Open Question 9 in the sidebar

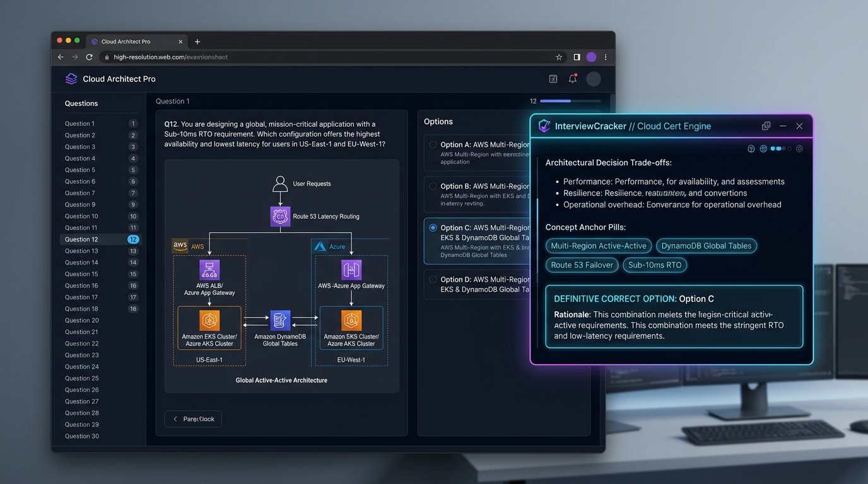click(101, 205)
